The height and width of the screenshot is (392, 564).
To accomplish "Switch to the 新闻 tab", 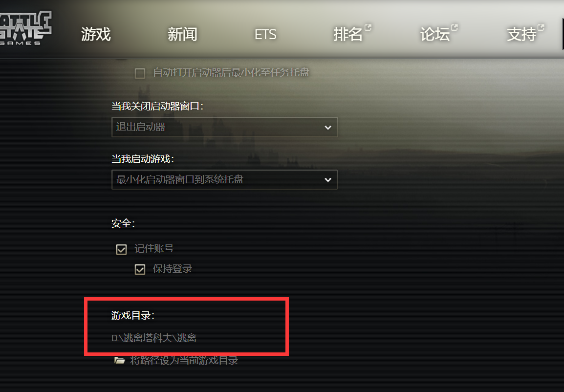I will click(182, 34).
